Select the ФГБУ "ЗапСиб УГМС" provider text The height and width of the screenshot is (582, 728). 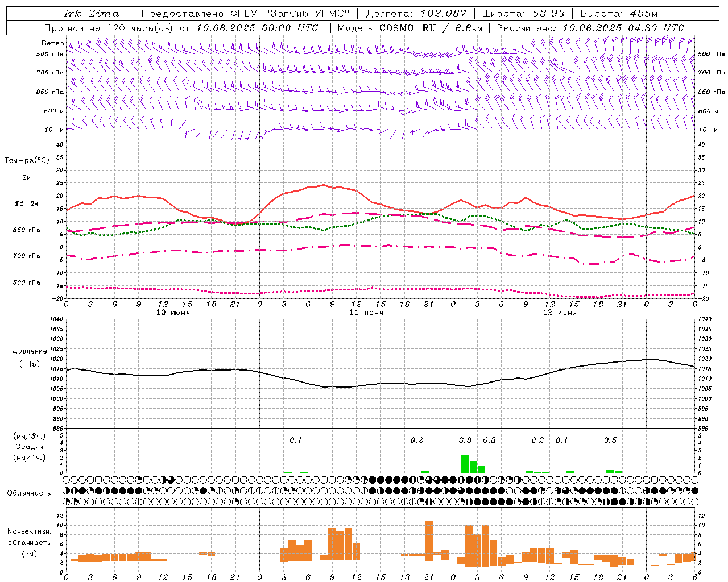291,14
